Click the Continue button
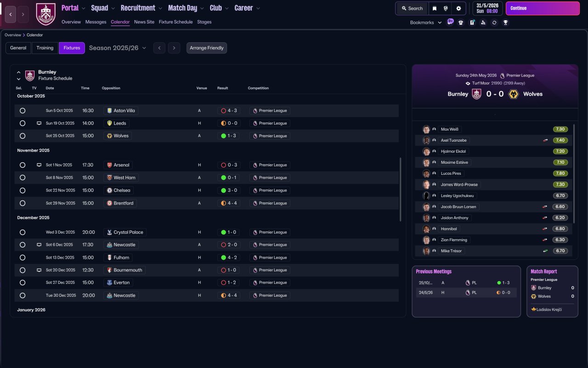 point(543,8)
